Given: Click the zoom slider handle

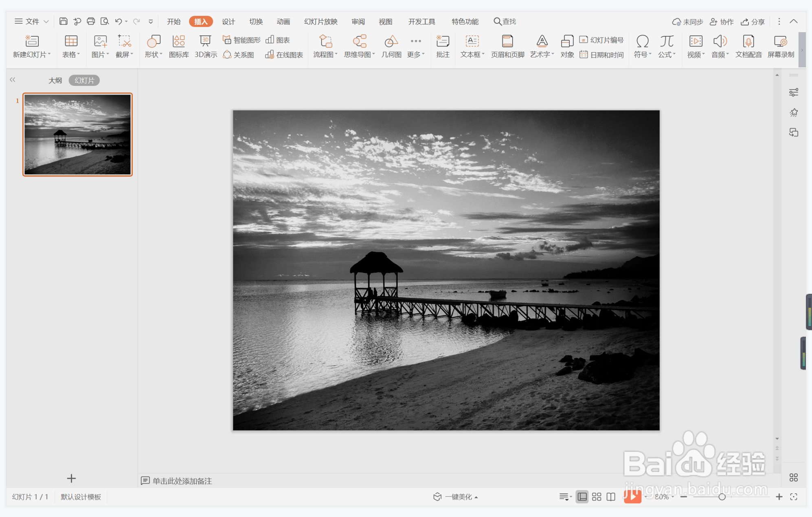Looking at the screenshot, I should click(x=722, y=497).
